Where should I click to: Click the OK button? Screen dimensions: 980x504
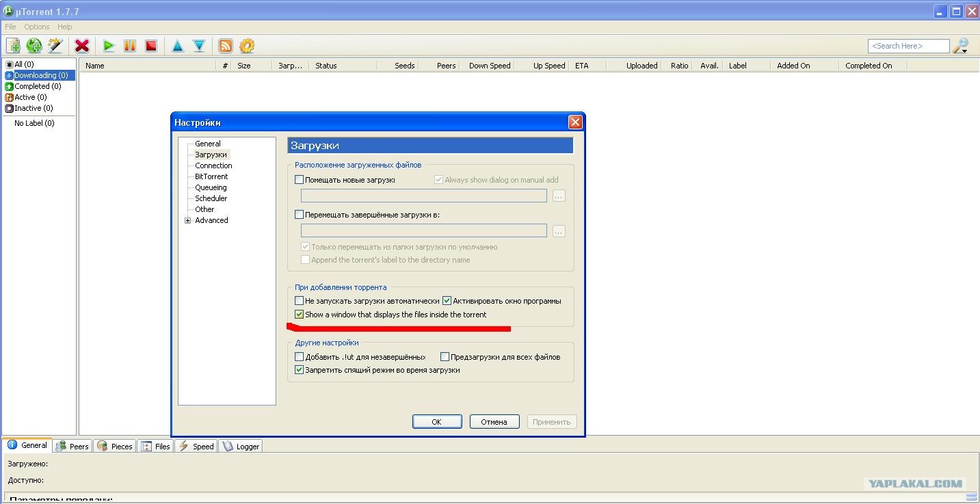437,422
